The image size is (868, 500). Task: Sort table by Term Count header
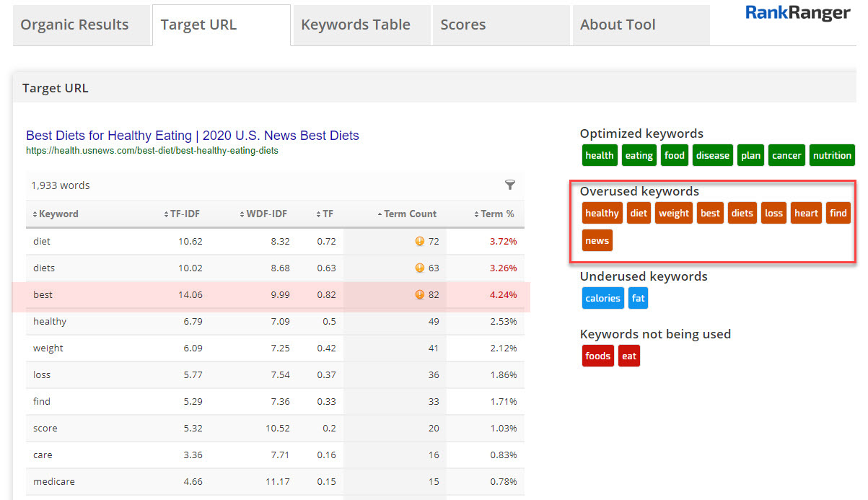click(x=407, y=214)
